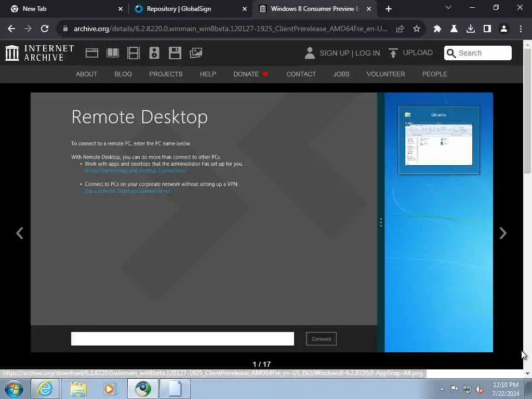This screenshot has width=532, height=399.
Task: Open the CONTACT menu item
Action: tap(301, 74)
